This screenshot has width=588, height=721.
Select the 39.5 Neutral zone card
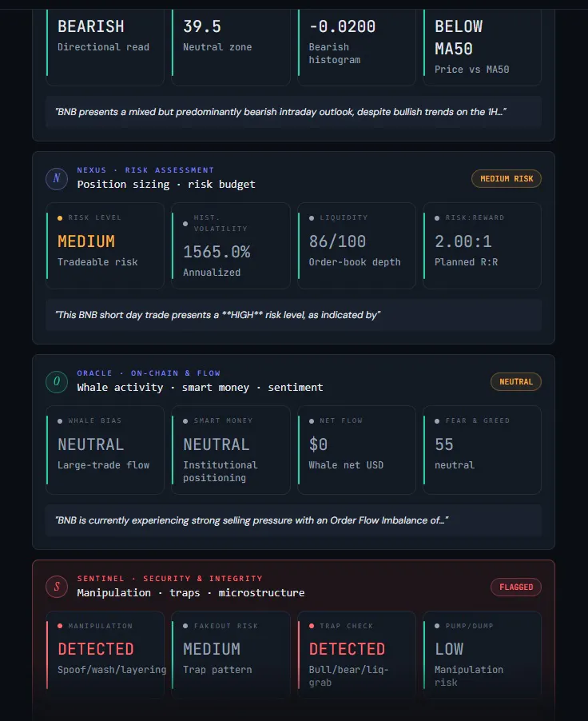[x=231, y=46]
